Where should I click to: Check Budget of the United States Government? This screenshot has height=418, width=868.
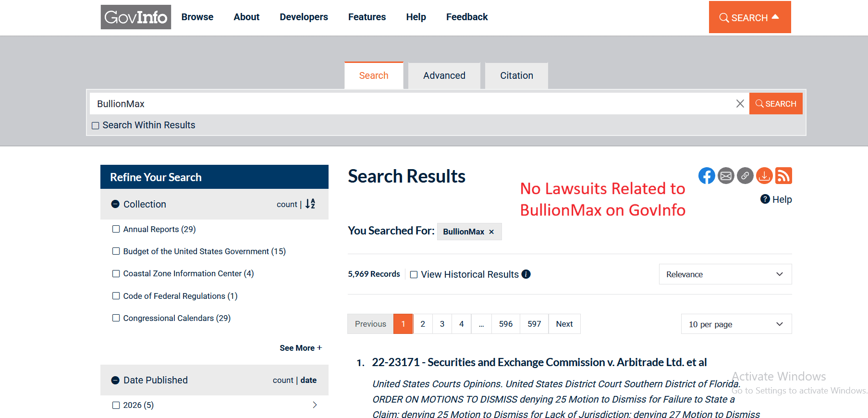116,251
